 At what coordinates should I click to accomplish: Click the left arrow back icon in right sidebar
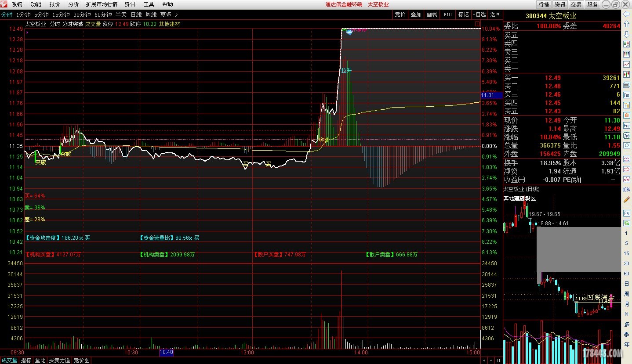[x=626, y=14]
